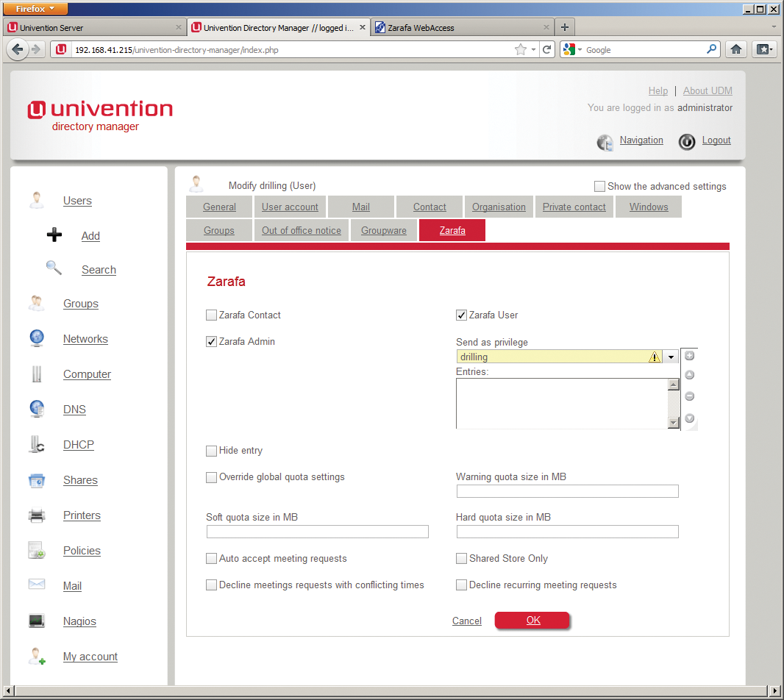Uncheck the Zarafa Admin checkbox
This screenshot has height=700, width=784.
click(211, 341)
